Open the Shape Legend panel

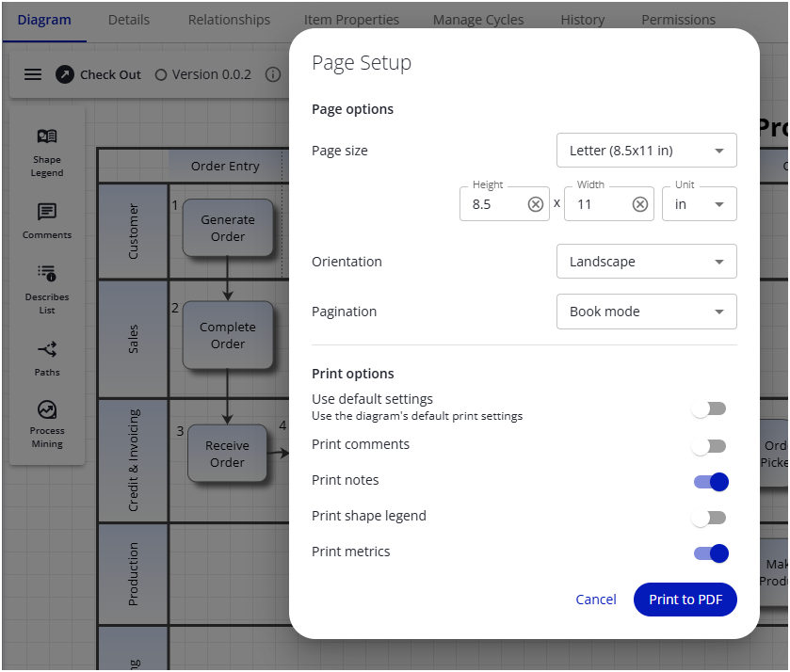[x=47, y=152]
